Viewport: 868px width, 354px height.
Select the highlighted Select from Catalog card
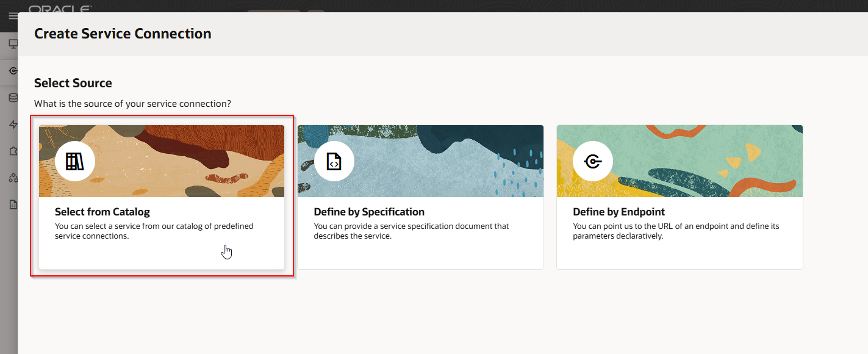pyautogui.click(x=161, y=195)
